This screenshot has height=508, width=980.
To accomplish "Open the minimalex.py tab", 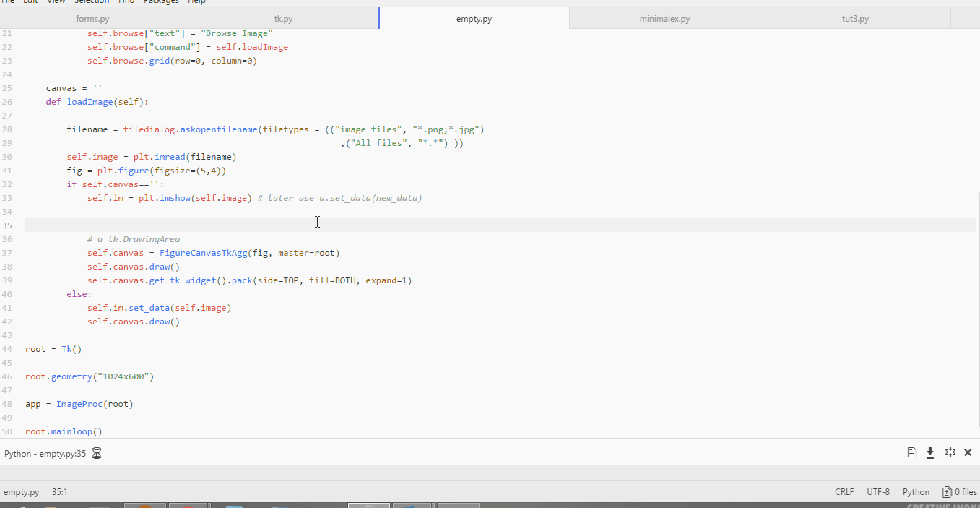I will click(x=664, y=19).
